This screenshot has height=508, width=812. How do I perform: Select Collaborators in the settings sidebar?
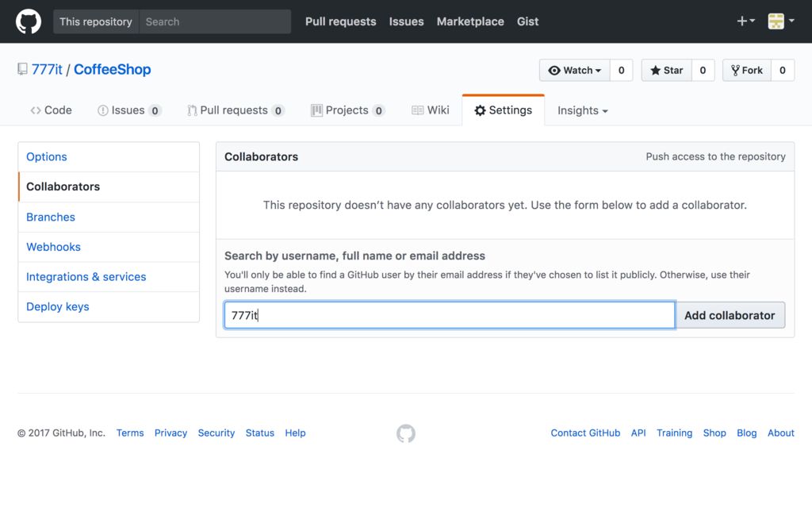[x=109, y=187]
